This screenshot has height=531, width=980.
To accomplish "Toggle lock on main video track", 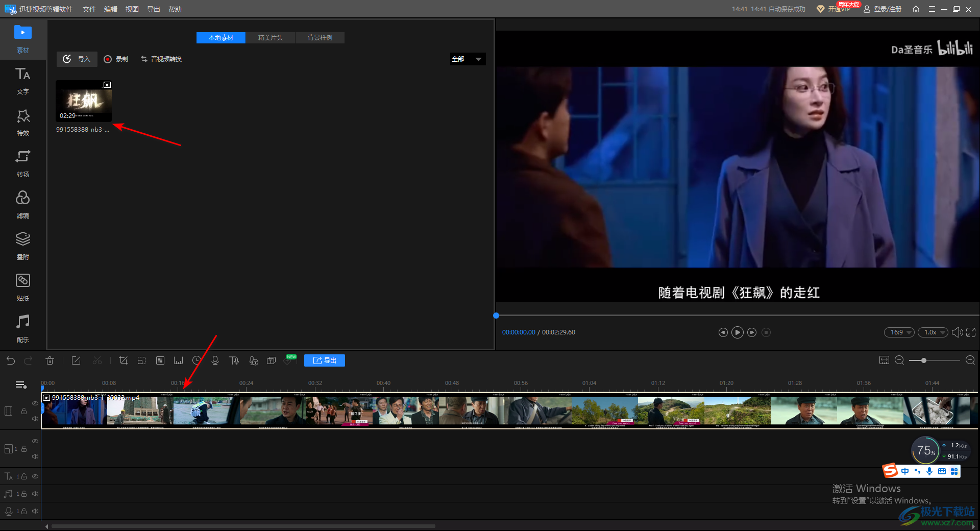I will [24, 411].
